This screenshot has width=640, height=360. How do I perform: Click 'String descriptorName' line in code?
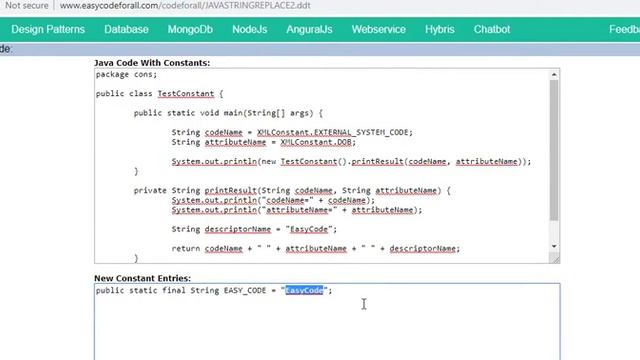[254, 229]
